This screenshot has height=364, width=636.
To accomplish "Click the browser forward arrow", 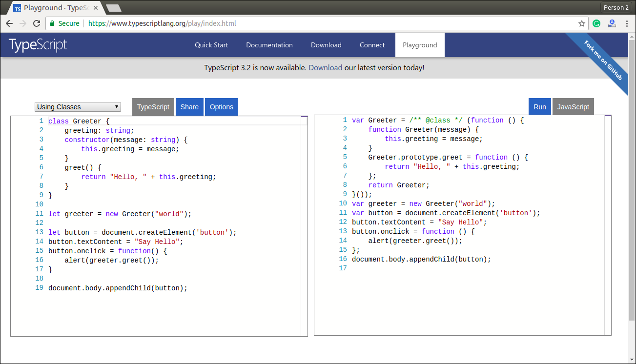I will pos(23,23).
